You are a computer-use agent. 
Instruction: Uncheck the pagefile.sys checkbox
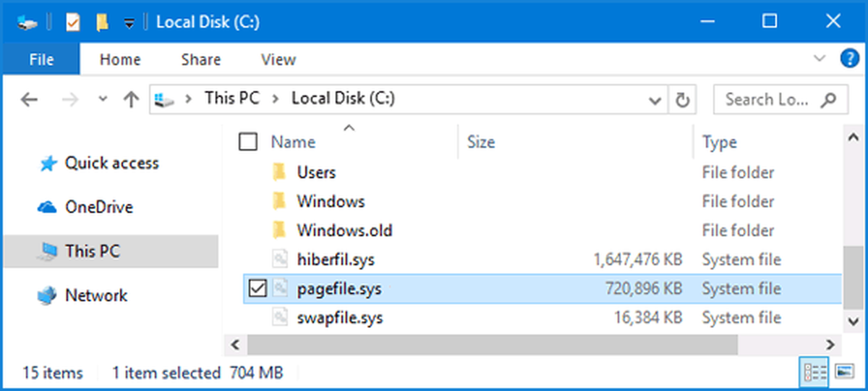coord(258,289)
